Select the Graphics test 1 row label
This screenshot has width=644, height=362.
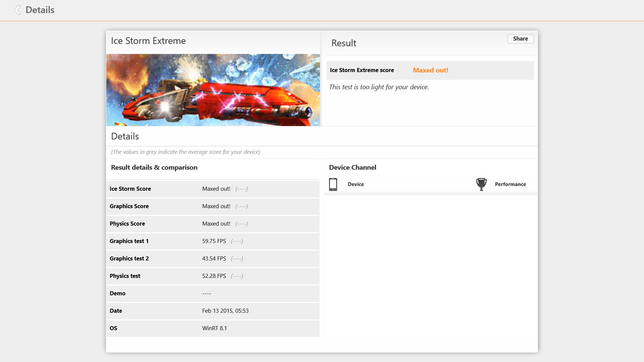(129, 241)
